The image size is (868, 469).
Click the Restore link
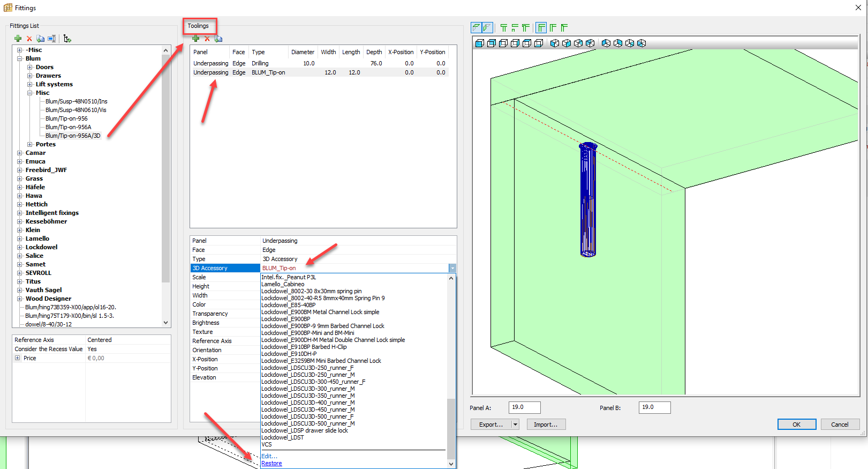coord(271,463)
